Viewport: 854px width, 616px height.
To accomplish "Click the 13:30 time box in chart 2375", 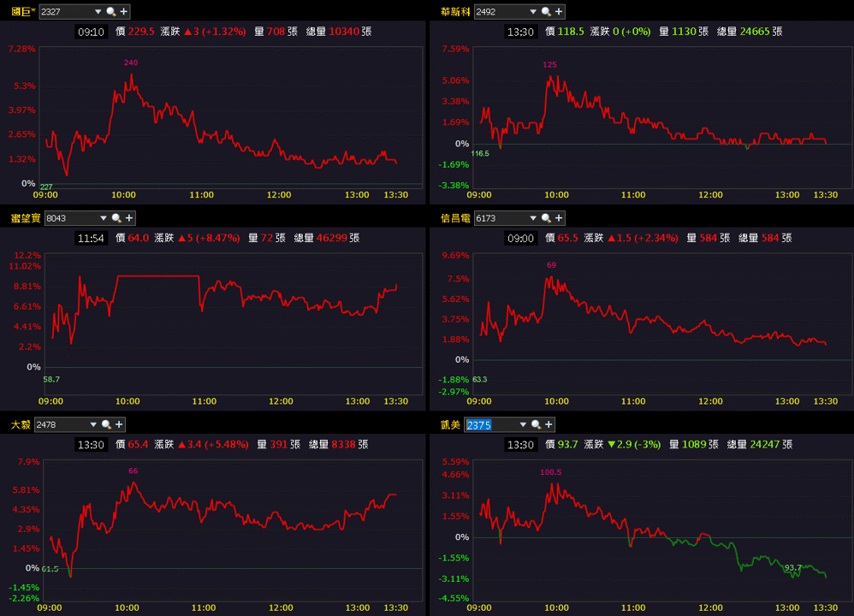I will pyautogui.click(x=520, y=444).
